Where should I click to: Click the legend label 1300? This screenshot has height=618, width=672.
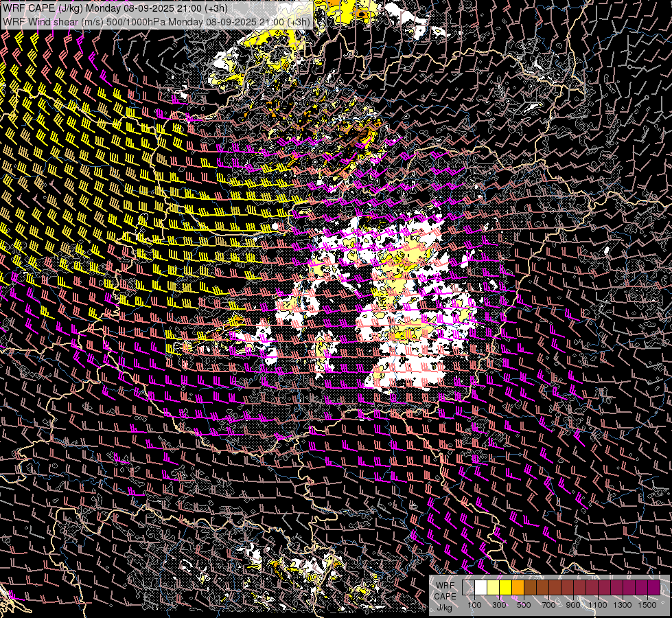[623, 605]
